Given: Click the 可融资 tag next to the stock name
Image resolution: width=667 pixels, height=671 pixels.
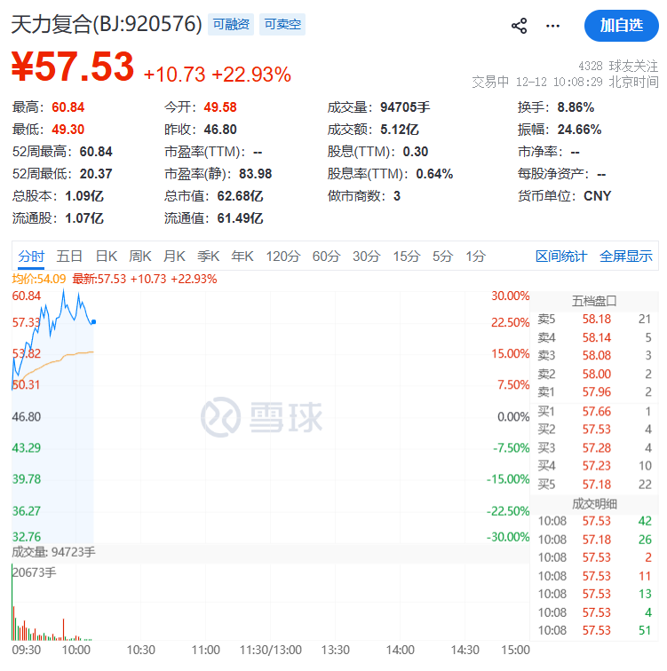Looking at the screenshot, I should click(232, 23).
